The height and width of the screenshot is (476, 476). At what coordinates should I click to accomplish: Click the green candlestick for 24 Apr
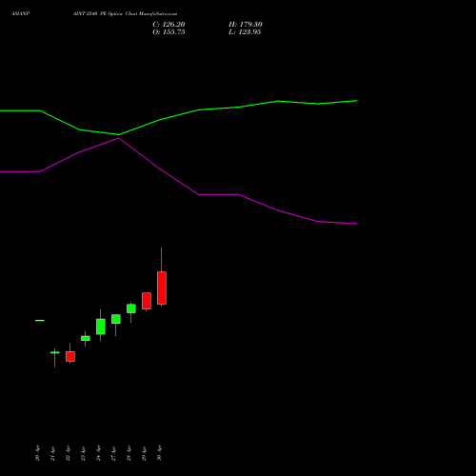pyautogui.click(x=101, y=327)
